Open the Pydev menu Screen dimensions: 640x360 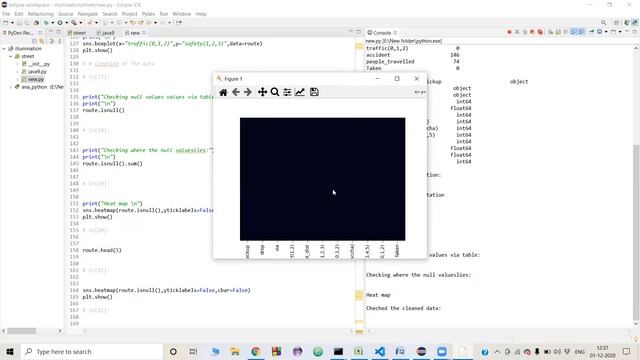pyautogui.click(x=148, y=14)
